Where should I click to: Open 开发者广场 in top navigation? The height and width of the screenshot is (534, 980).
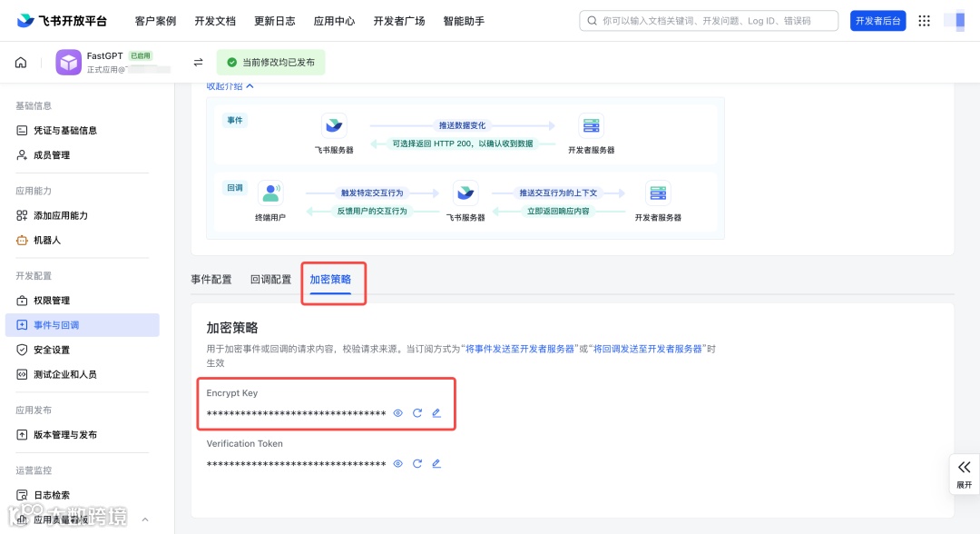tap(398, 21)
